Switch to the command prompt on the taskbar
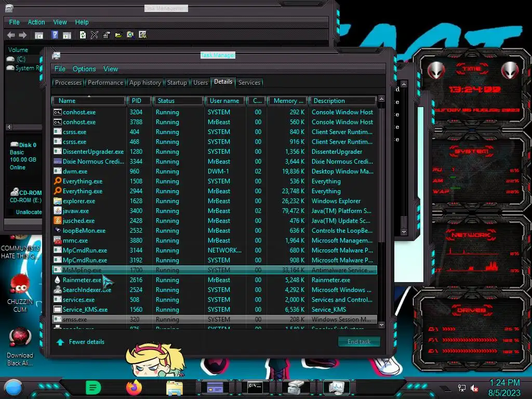This screenshot has width=532, height=399. (255, 388)
